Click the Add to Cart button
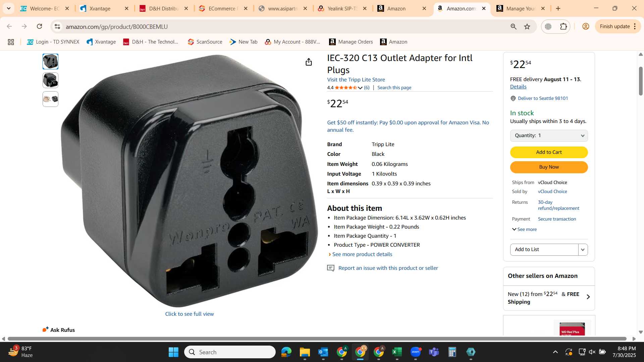Viewport: 644px width, 362px height. point(549,152)
